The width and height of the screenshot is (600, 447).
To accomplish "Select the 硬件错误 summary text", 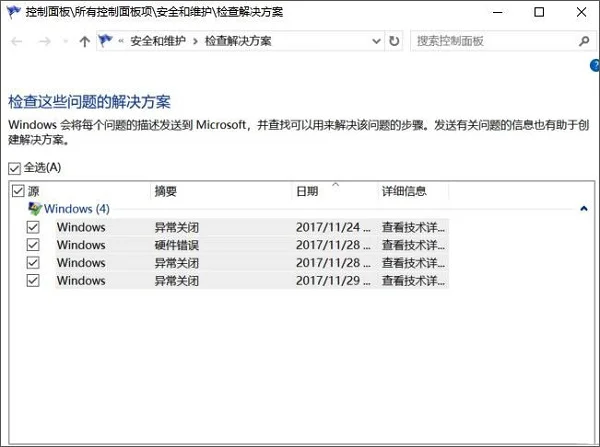I will [x=176, y=245].
